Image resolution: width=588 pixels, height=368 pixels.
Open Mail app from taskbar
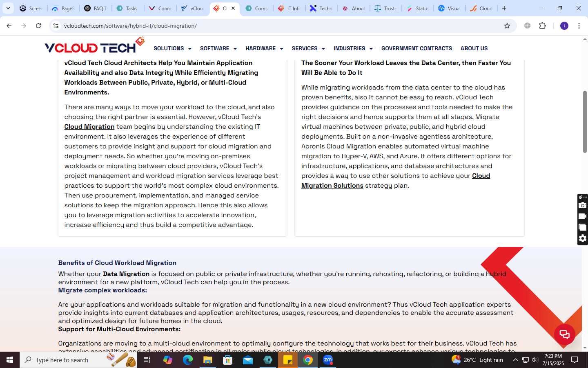pyautogui.click(x=248, y=360)
